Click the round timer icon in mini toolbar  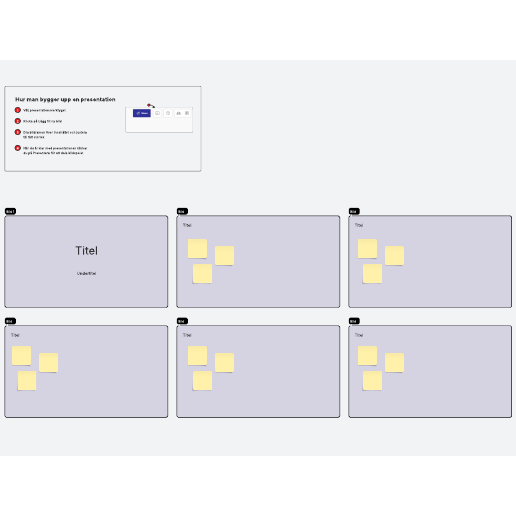(x=168, y=113)
